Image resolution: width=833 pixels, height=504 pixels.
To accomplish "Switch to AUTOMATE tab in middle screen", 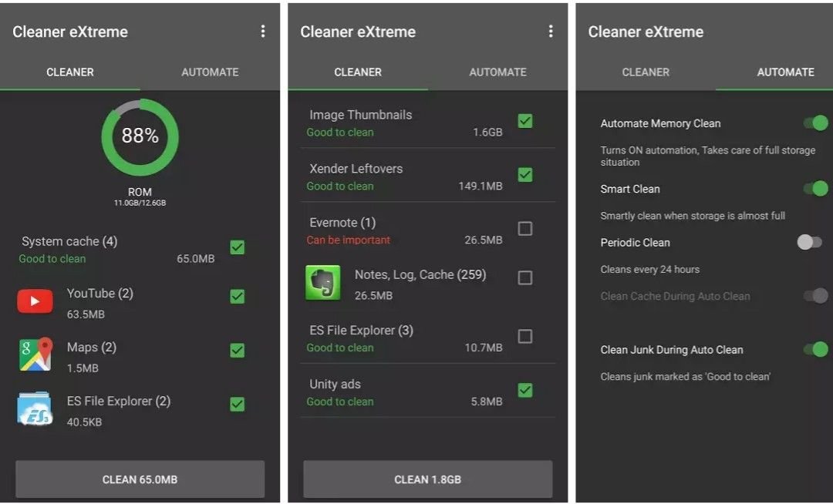I will pyautogui.click(x=497, y=72).
